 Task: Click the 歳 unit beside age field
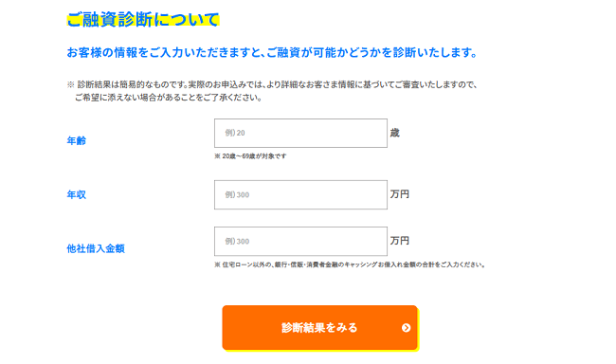click(x=395, y=133)
